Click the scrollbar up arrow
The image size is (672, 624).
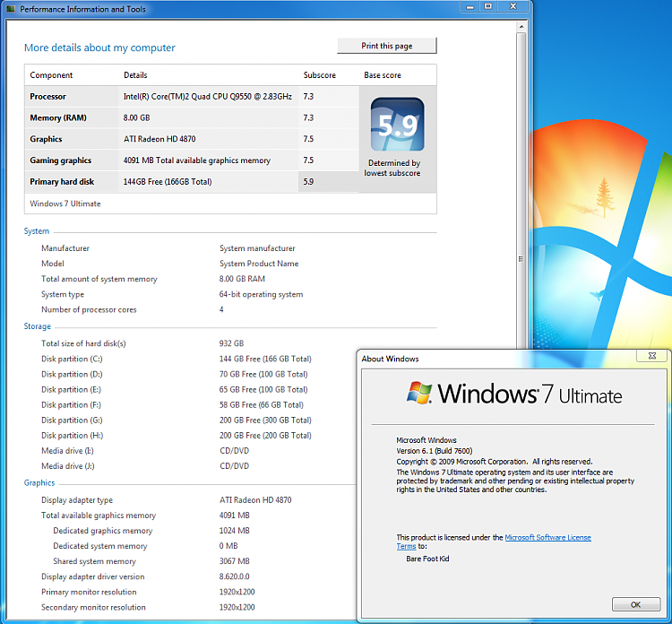click(521, 27)
